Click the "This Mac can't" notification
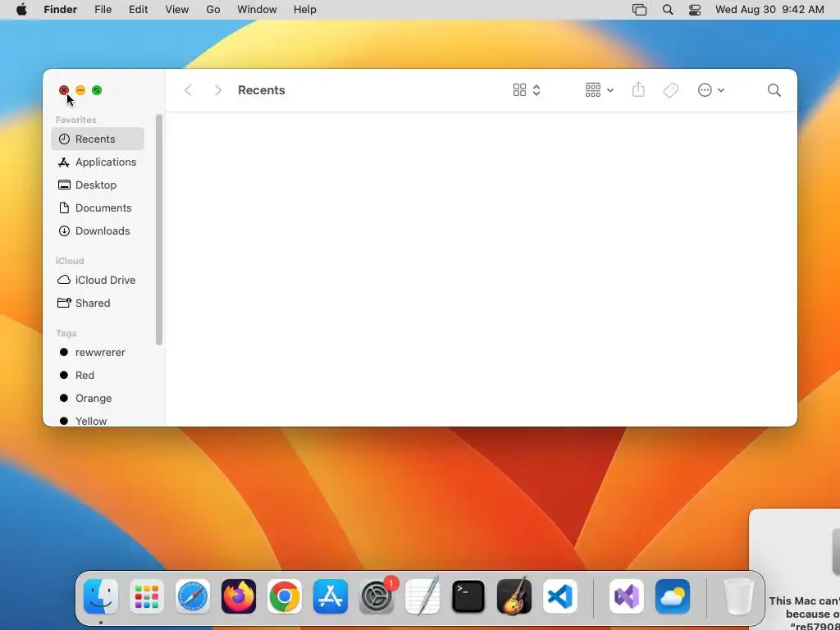Screen dimensions: 840x630 pos(795,569)
